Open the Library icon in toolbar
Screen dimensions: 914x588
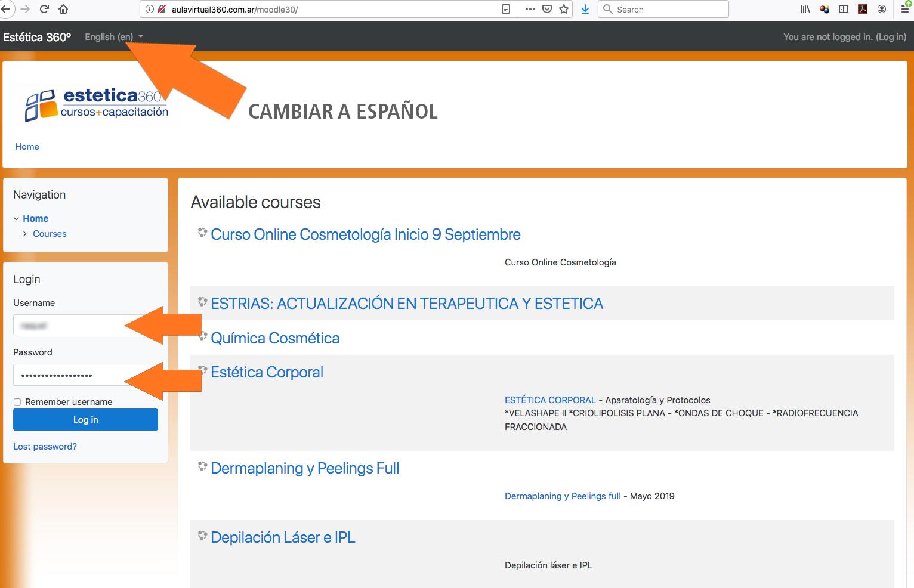click(805, 9)
